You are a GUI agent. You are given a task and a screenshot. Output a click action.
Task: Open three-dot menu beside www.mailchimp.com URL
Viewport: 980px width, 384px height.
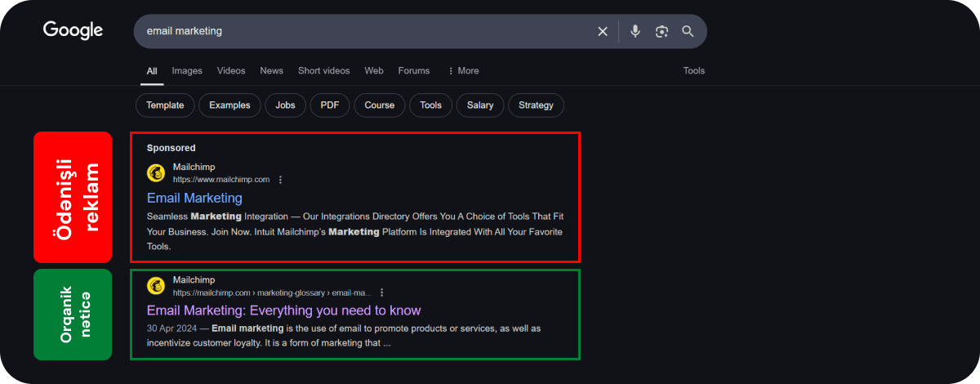click(280, 180)
